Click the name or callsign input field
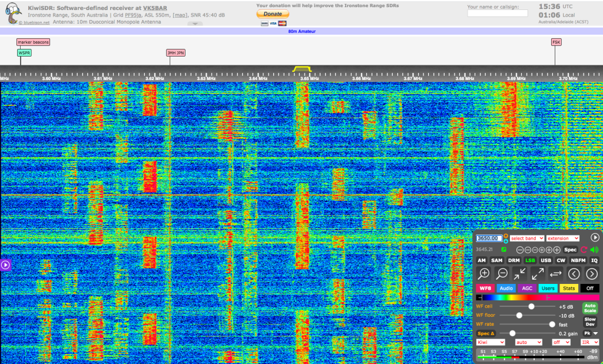603x364 pixels. point(497,14)
